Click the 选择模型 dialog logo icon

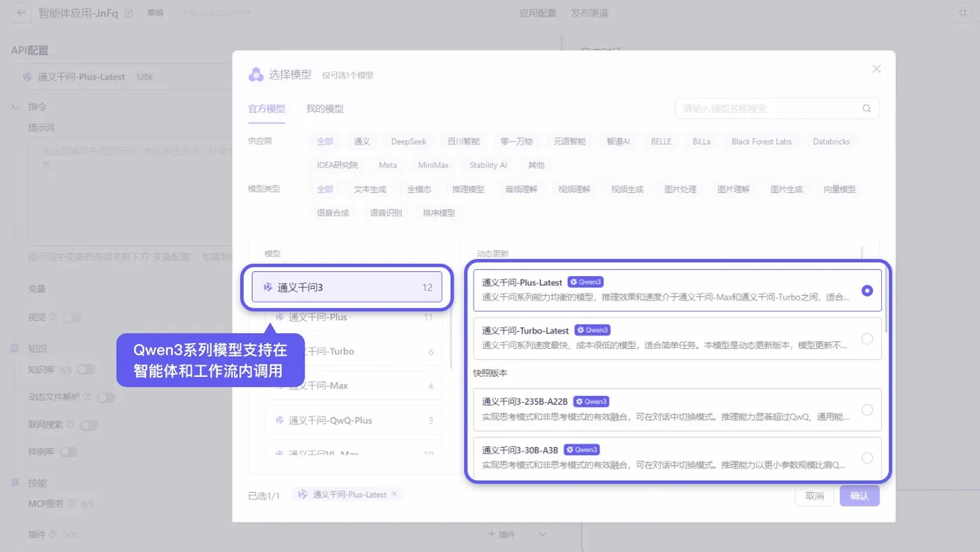click(x=256, y=74)
